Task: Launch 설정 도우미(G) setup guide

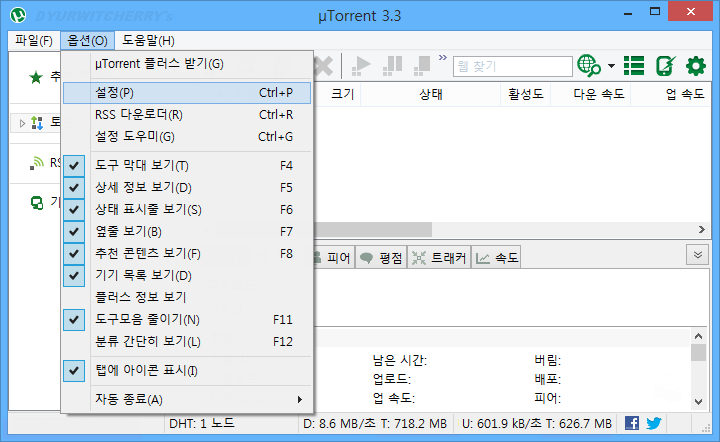Action: pyautogui.click(x=187, y=137)
